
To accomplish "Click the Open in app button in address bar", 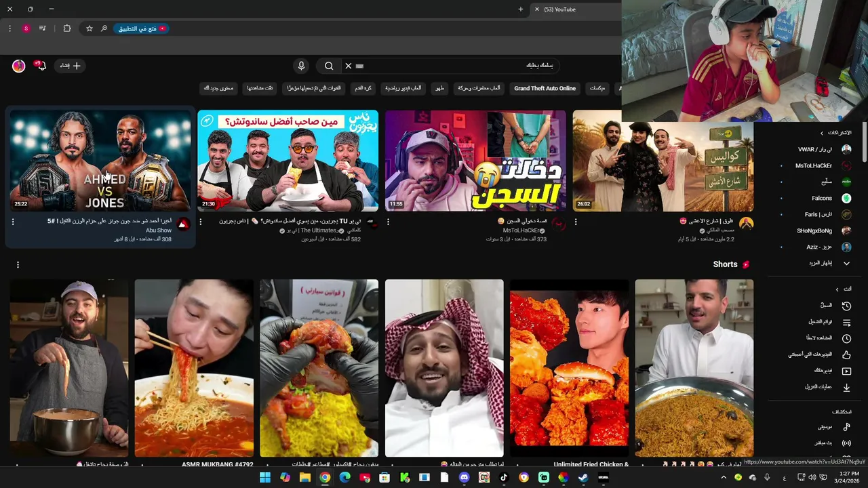I will coord(142,28).
